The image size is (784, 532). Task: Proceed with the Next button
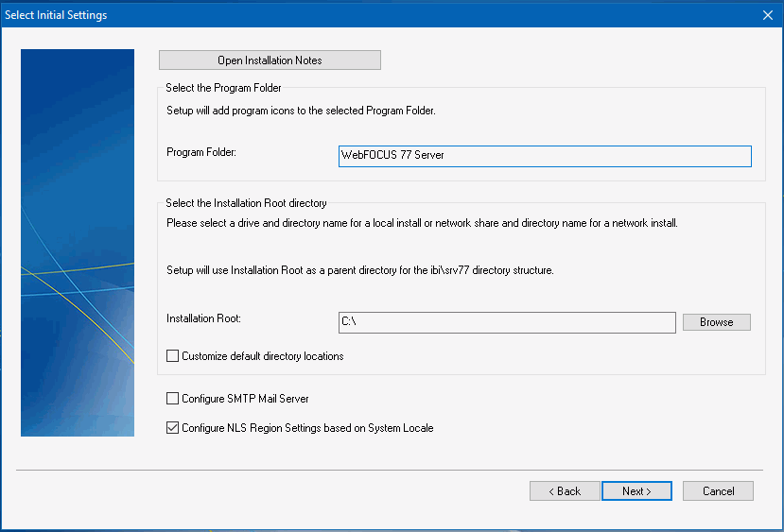[x=636, y=491]
